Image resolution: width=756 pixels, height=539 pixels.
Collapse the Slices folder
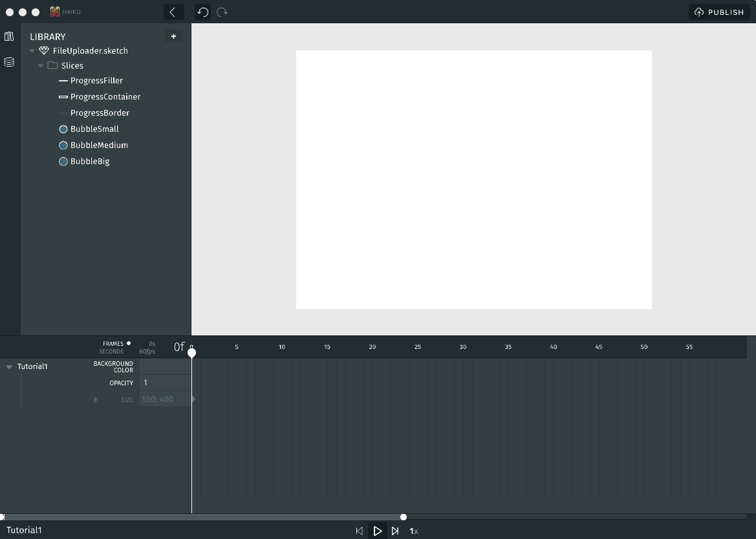click(x=41, y=66)
